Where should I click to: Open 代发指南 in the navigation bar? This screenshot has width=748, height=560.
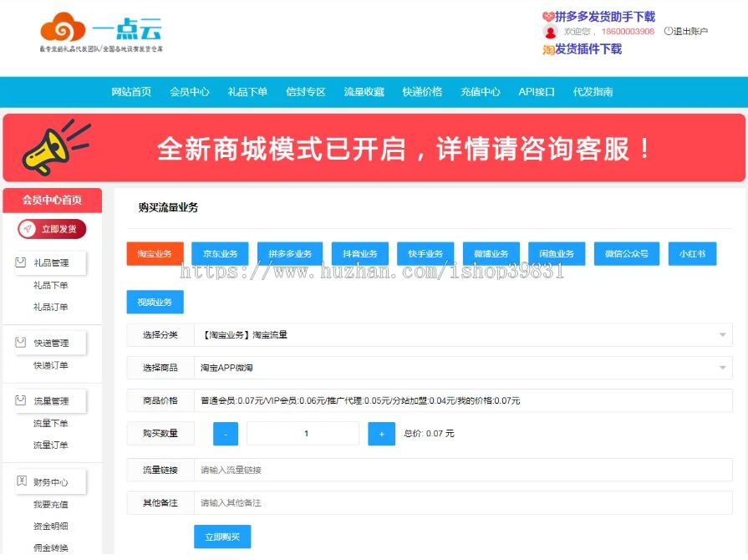pyautogui.click(x=593, y=92)
